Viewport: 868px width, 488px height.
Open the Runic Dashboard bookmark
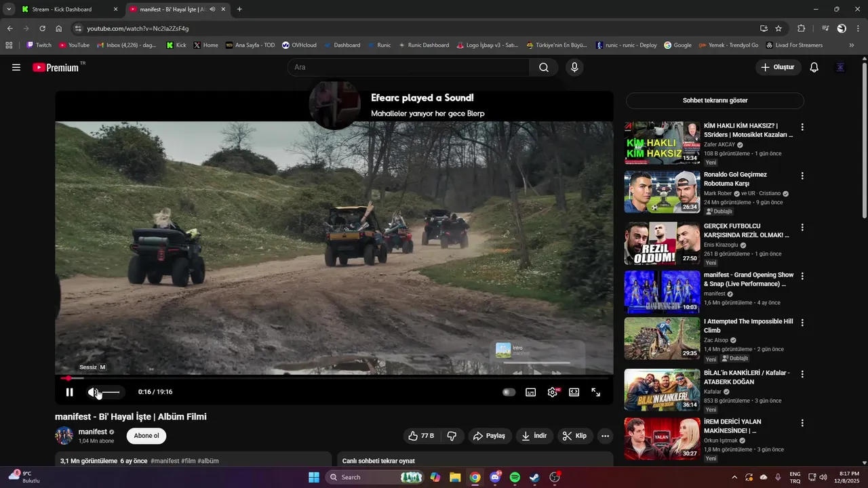click(424, 45)
